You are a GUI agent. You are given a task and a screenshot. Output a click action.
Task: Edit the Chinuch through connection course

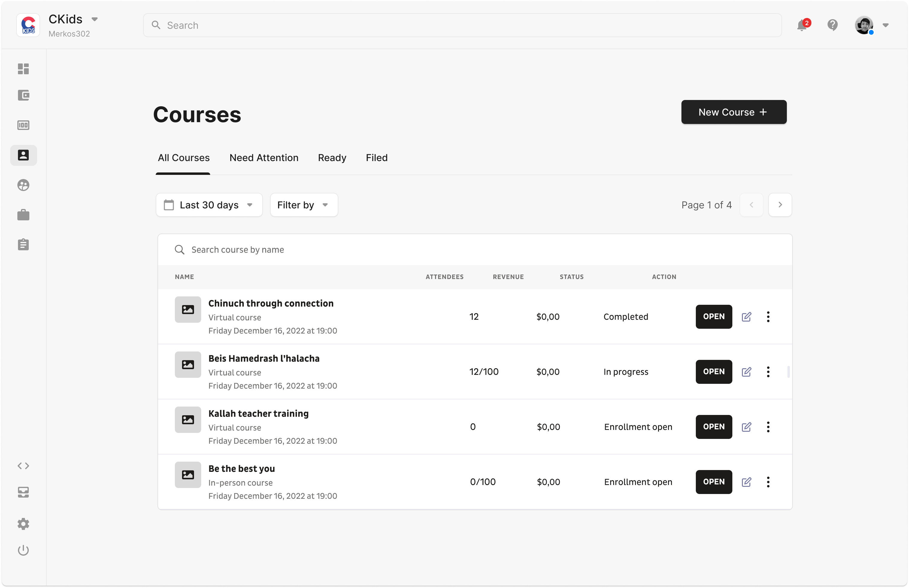[x=746, y=316]
